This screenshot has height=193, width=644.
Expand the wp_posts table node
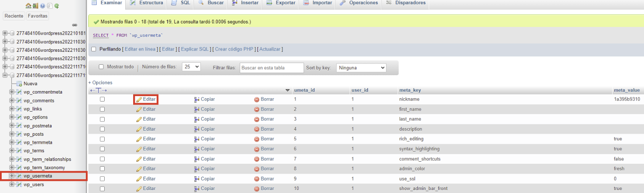[12, 134]
